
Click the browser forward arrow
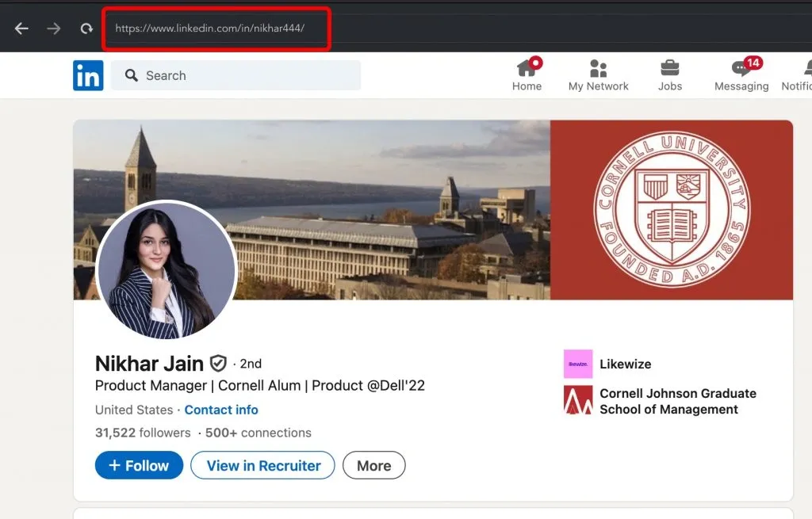coord(53,29)
